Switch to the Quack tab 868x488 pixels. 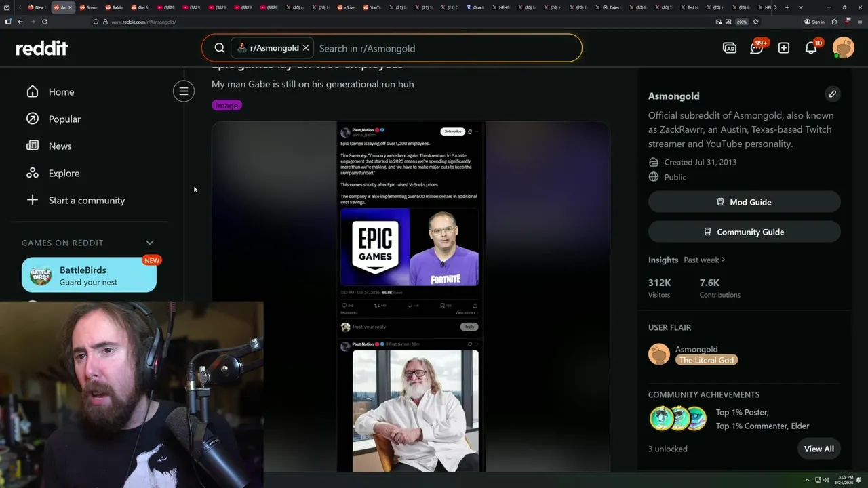tap(475, 7)
